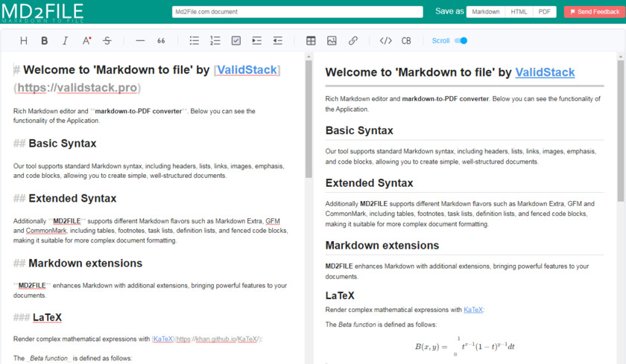
Task: Place cursor in editor 'Markdown extensions' heading
Action: pyautogui.click(x=86, y=263)
